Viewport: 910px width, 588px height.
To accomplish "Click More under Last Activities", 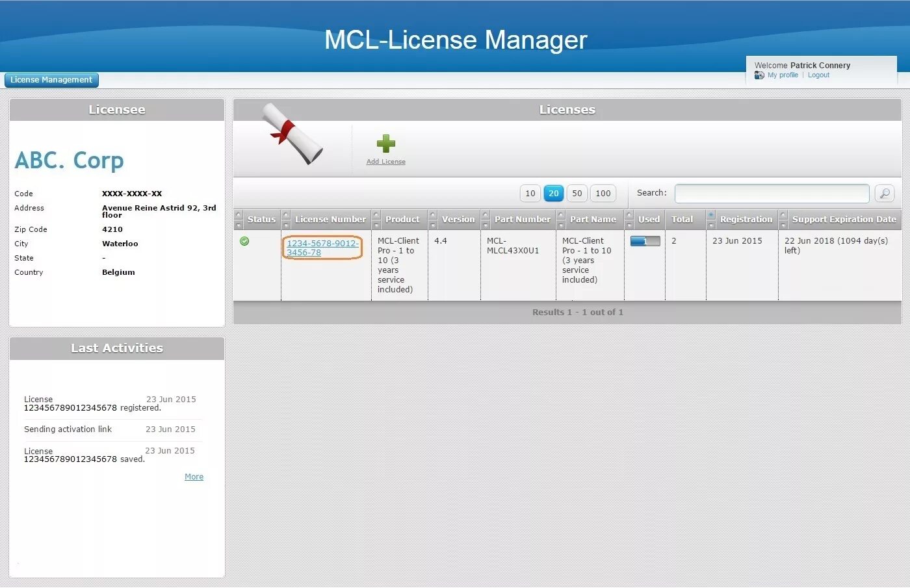I will click(x=194, y=476).
